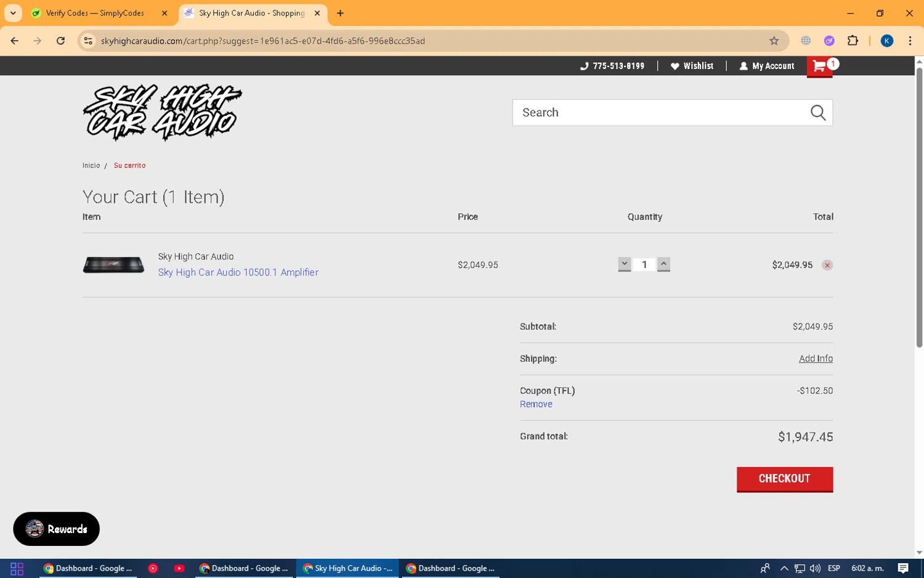Click the People icon in system tray
Screen dimensions: 924x578
[x=765, y=568]
